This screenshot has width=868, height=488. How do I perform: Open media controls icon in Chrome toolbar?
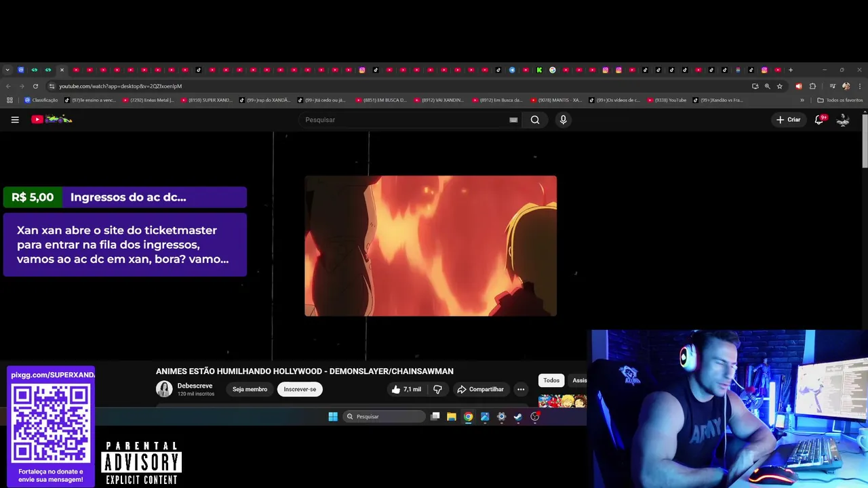coord(832,86)
